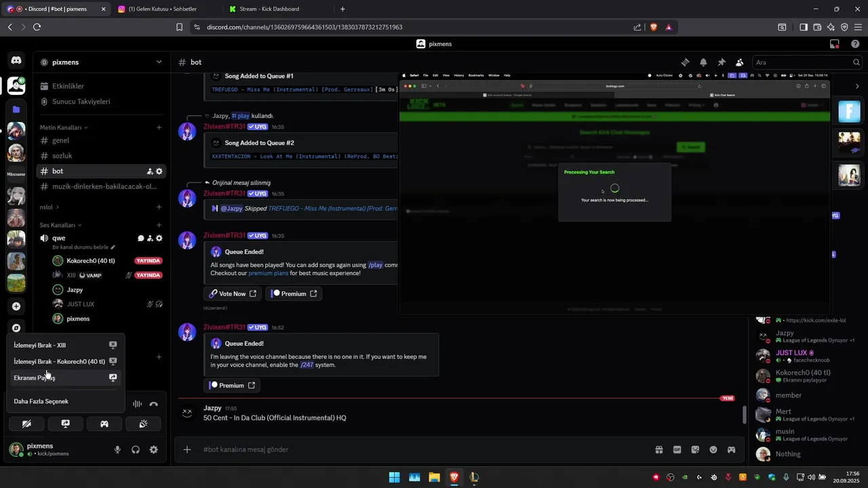Click Premium button under first Queue Ended
This screenshot has width=868, height=488.
[x=294, y=293]
